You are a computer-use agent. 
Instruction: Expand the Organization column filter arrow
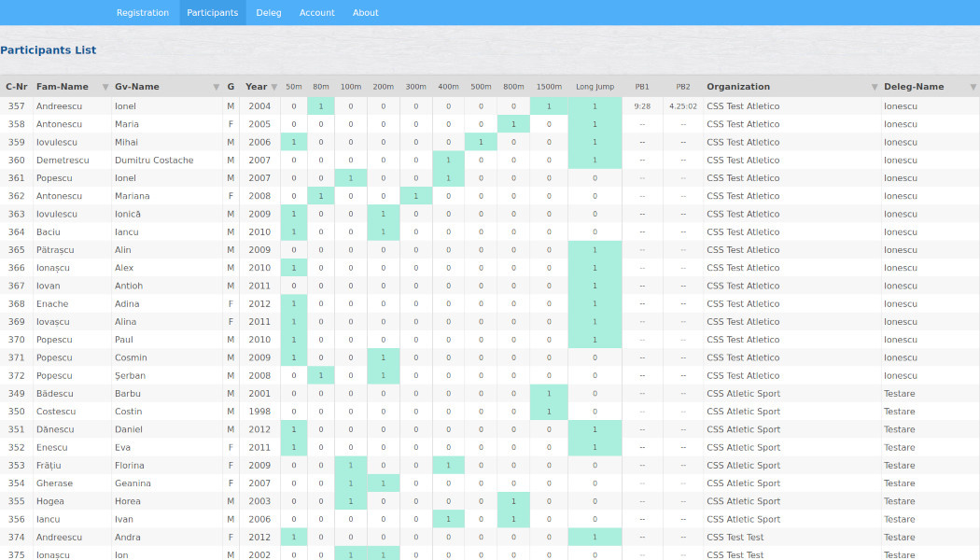click(x=875, y=87)
